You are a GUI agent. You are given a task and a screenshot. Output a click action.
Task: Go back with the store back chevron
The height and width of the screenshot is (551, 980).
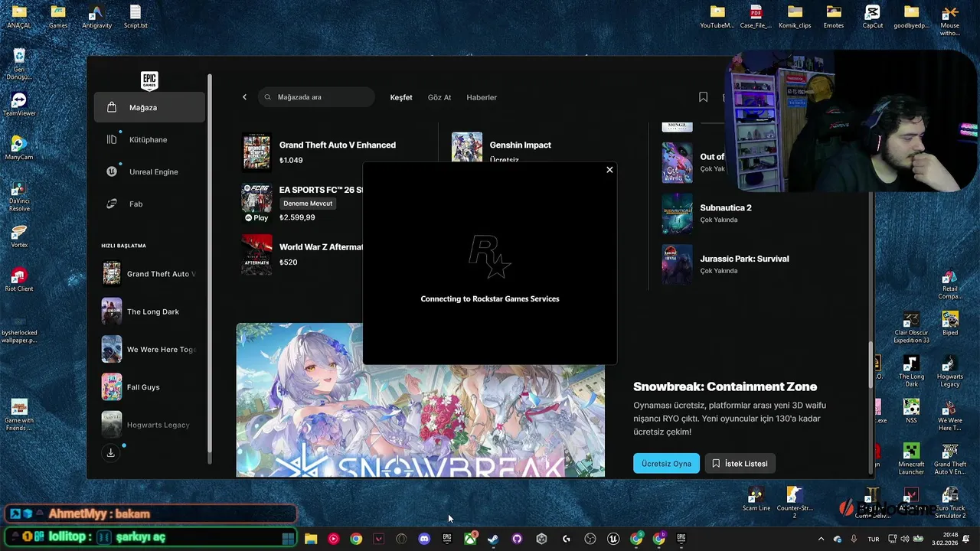tap(244, 97)
